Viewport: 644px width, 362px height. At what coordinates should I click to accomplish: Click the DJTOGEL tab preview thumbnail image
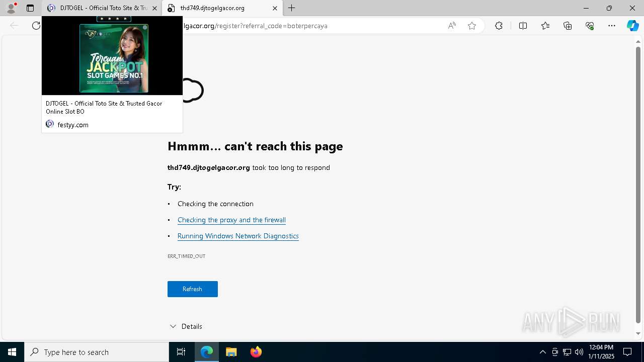[112, 55]
